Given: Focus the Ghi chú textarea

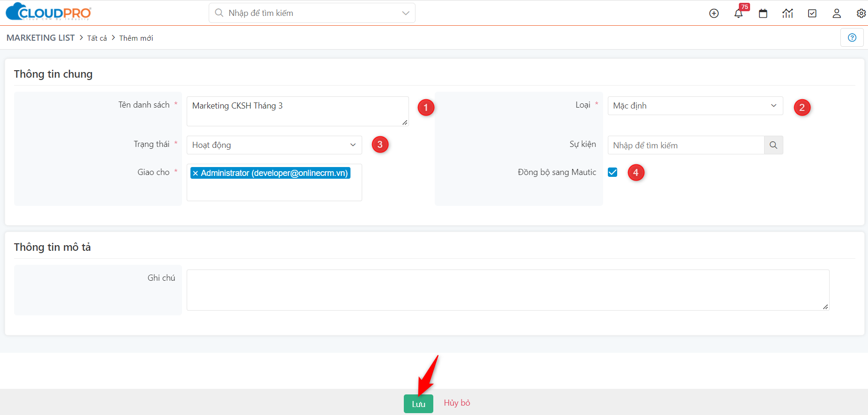Looking at the screenshot, I should 508,290.
